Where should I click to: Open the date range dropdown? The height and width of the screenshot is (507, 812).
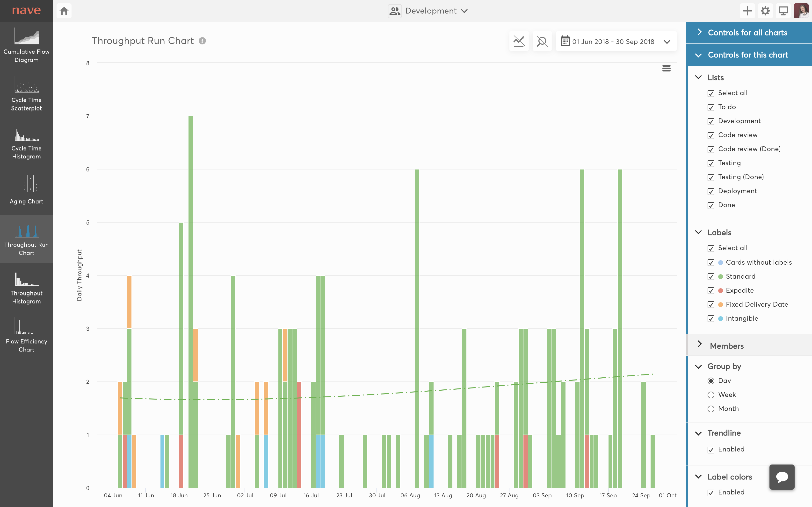click(616, 42)
